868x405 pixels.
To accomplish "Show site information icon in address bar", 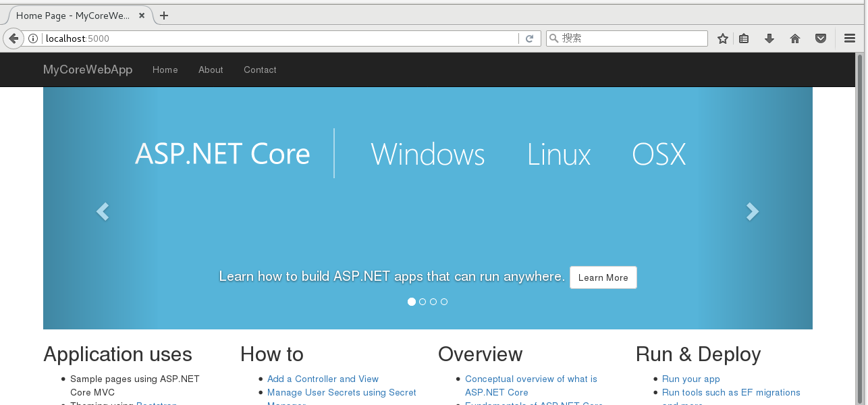I will pyautogui.click(x=33, y=38).
